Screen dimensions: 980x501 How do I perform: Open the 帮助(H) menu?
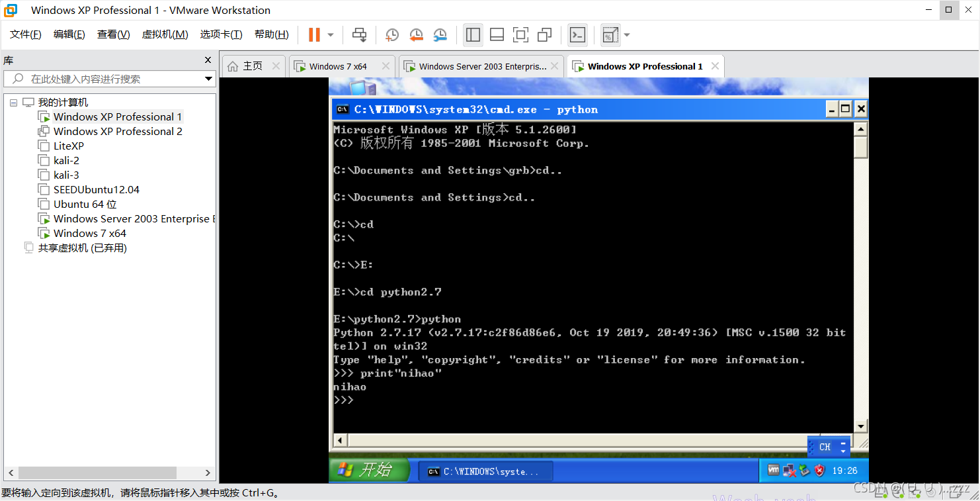coord(272,34)
